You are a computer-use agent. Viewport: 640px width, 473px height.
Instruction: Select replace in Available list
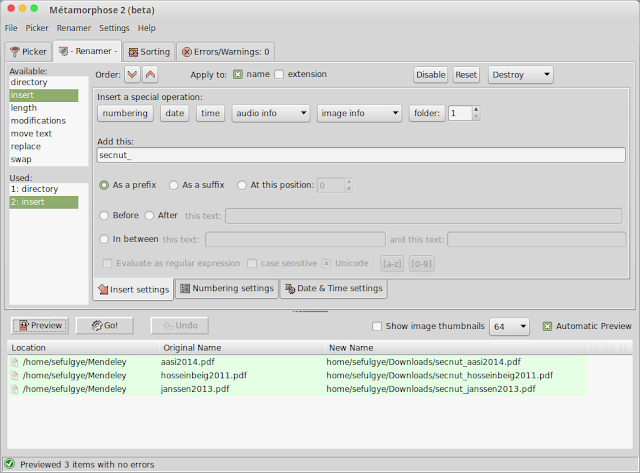coord(44,147)
